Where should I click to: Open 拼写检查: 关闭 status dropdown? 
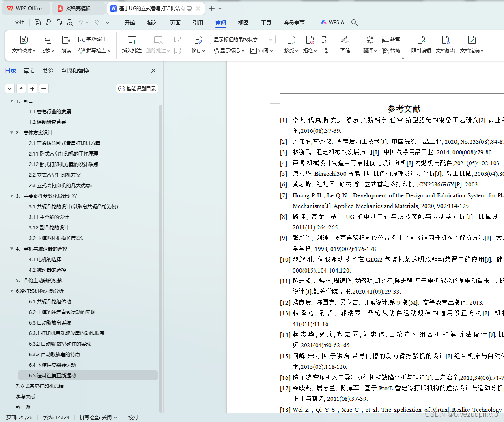pos(98,417)
